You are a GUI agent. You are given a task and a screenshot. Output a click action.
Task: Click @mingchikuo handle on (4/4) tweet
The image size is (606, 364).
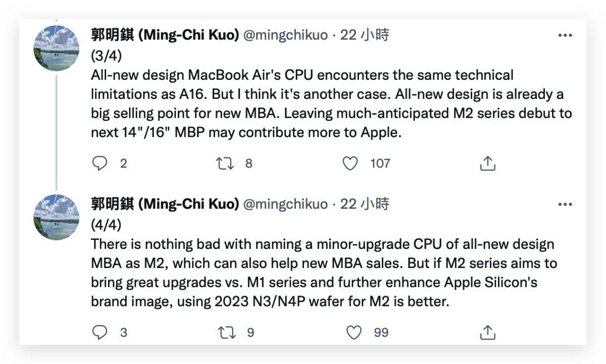[285, 204]
